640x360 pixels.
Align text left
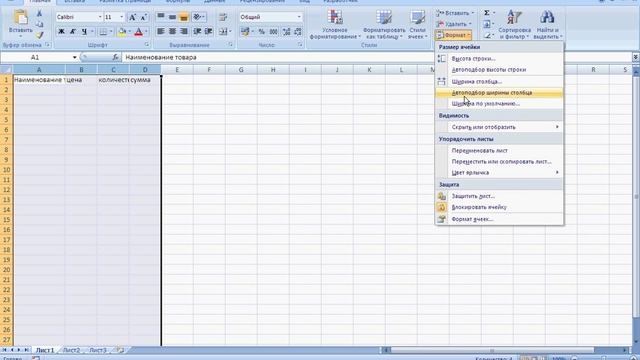[161, 31]
